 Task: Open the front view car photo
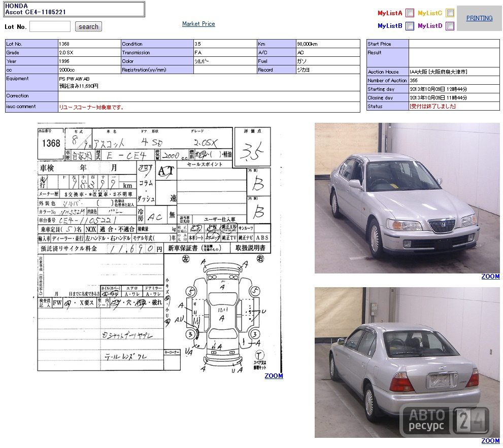407,198
